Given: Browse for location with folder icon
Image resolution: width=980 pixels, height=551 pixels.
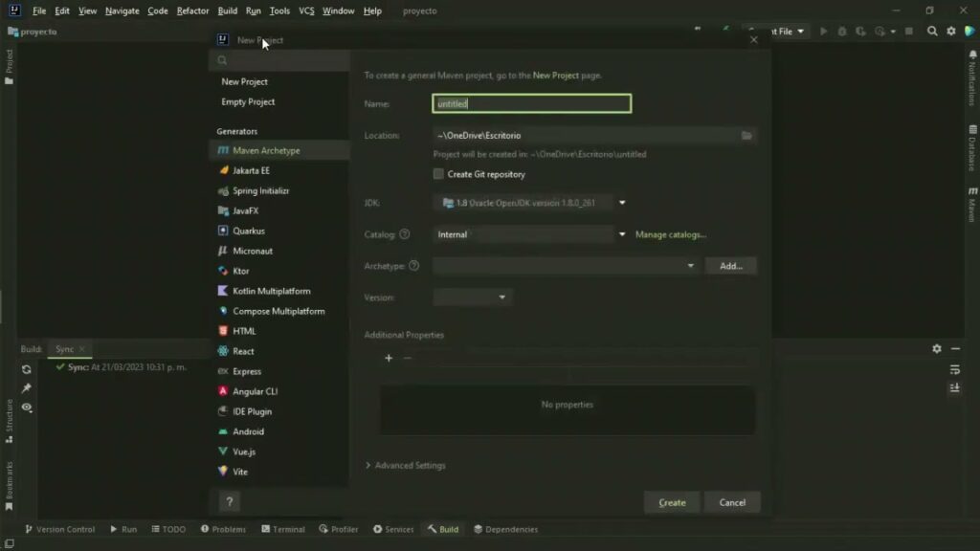Looking at the screenshot, I should [746, 136].
